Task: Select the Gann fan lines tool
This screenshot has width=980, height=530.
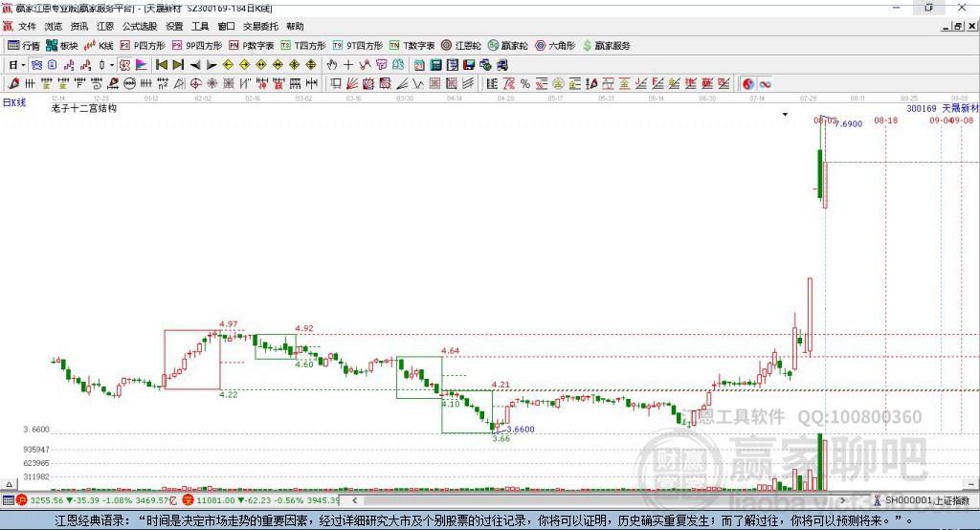Action: click(x=352, y=84)
